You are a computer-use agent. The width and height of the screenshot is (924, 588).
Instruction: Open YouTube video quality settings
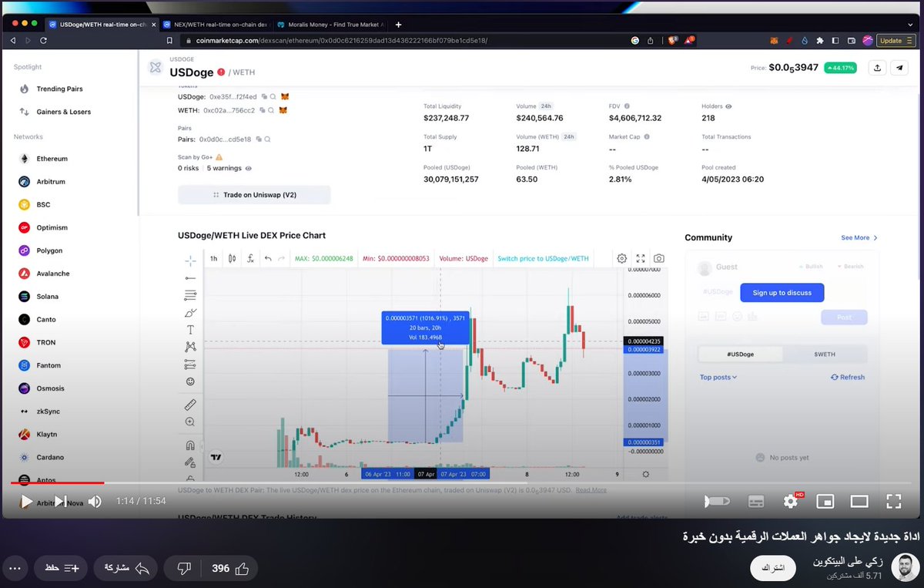coord(791,502)
